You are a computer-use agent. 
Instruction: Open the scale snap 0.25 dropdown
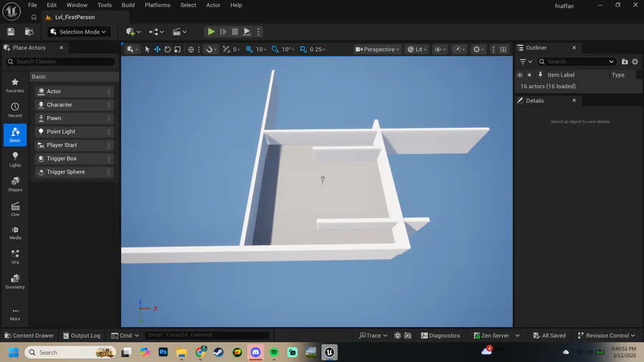pyautogui.click(x=318, y=49)
